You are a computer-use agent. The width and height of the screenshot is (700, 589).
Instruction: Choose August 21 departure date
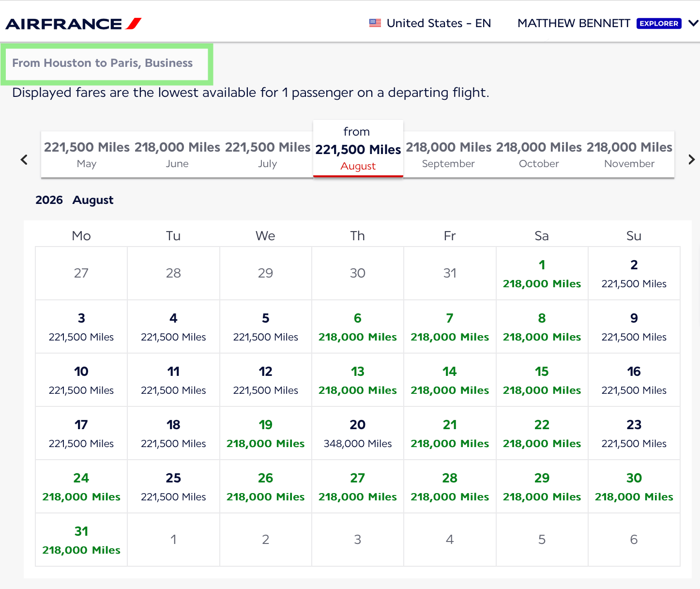pos(450,433)
